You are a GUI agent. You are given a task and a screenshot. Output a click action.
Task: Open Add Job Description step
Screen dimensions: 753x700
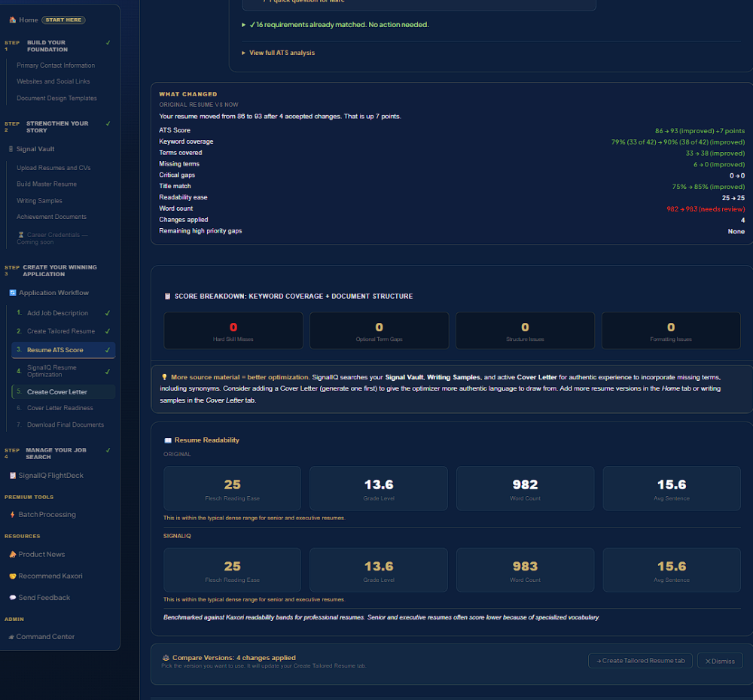63,314
